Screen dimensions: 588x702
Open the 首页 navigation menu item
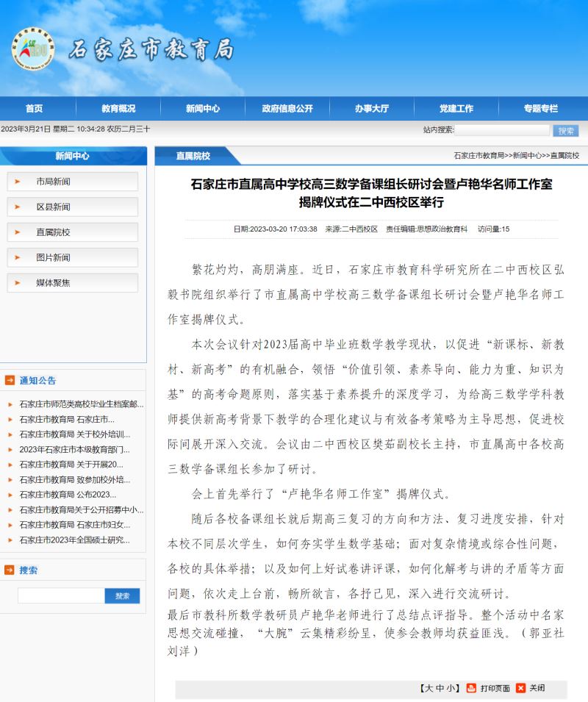(34, 108)
